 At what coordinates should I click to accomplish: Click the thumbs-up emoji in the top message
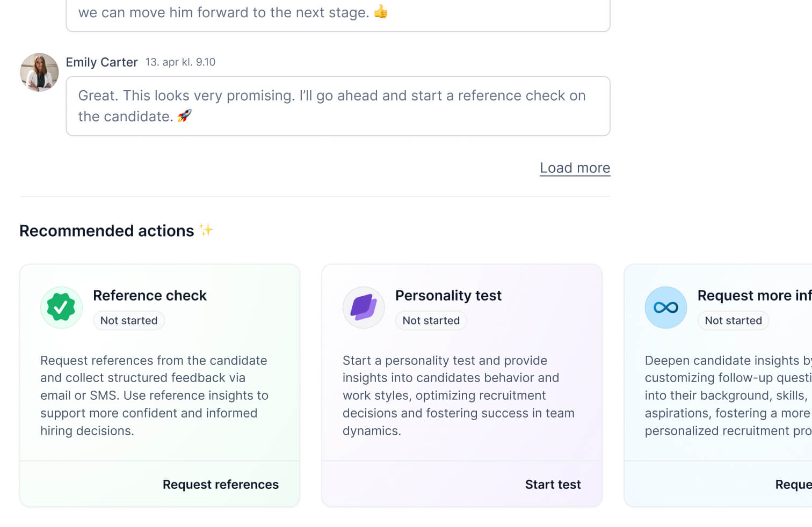click(380, 11)
